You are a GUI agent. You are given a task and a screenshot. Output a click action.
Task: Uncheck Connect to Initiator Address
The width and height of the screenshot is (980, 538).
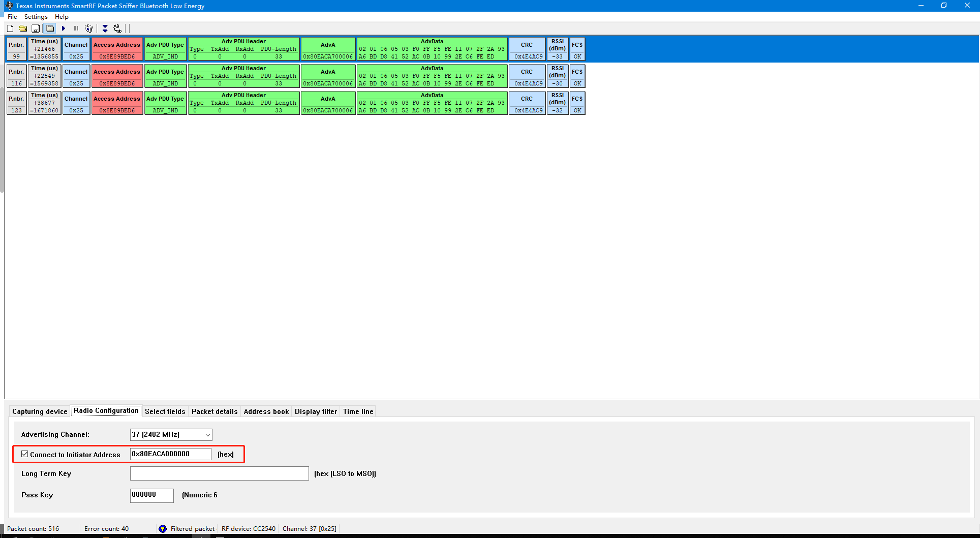(x=24, y=454)
